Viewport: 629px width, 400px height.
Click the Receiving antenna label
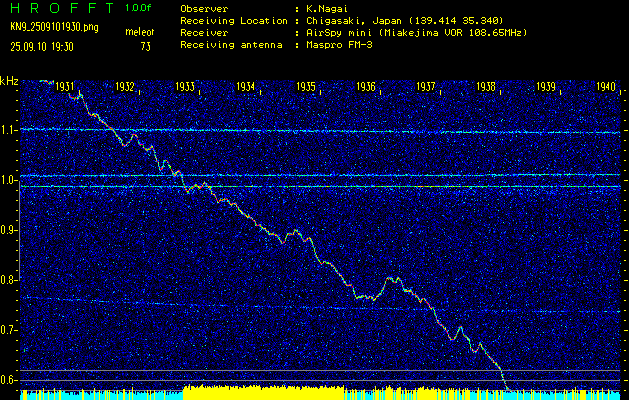coord(231,45)
